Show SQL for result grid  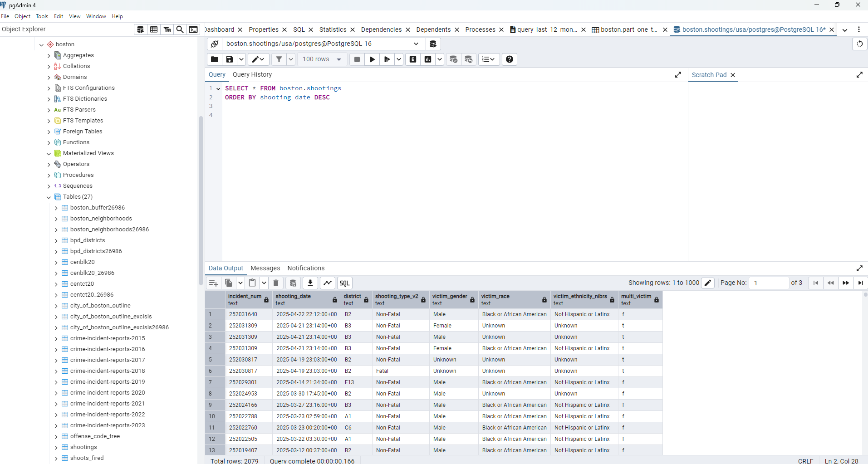pyautogui.click(x=345, y=283)
